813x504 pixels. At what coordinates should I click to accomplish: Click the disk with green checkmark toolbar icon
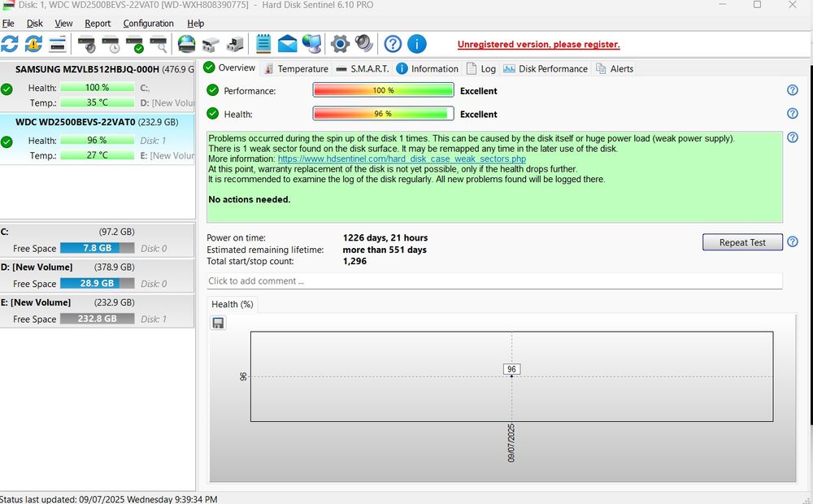[x=134, y=44]
